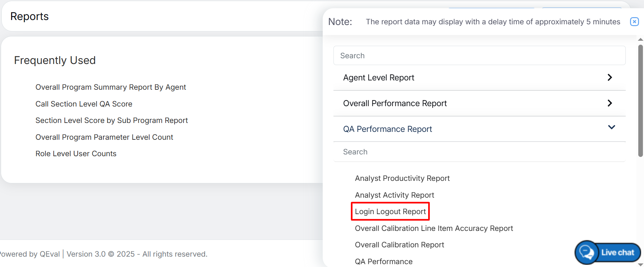Click the panel's vertical scrollbar thumb

click(640, 100)
